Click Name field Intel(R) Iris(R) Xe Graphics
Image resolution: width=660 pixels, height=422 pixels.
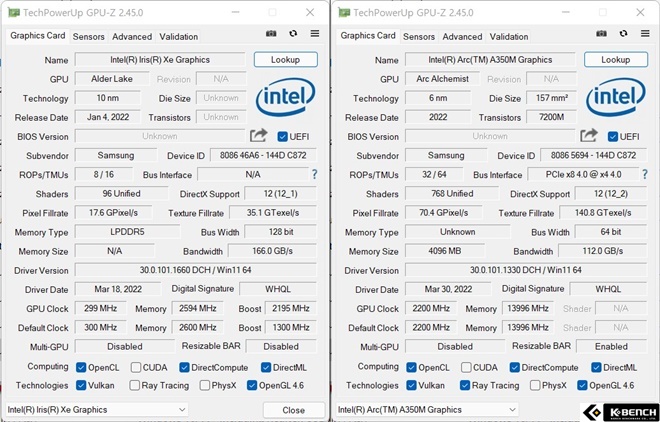pyautogui.click(x=160, y=60)
